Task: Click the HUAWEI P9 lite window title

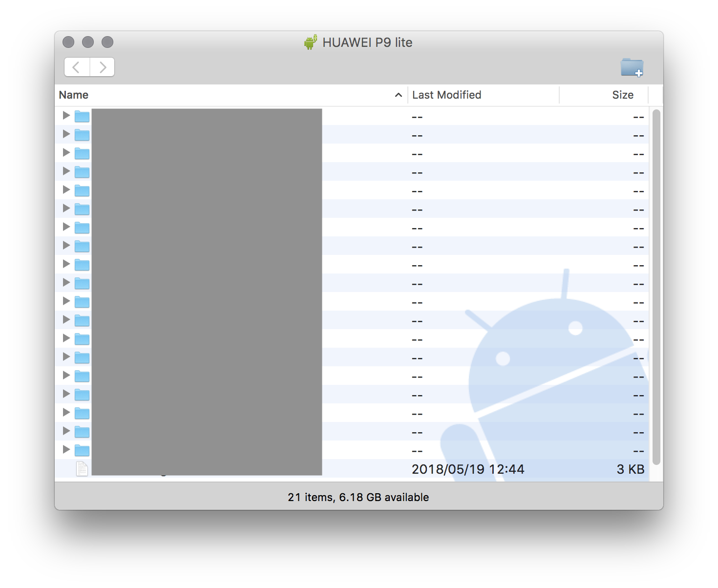Action: (x=367, y=42)
